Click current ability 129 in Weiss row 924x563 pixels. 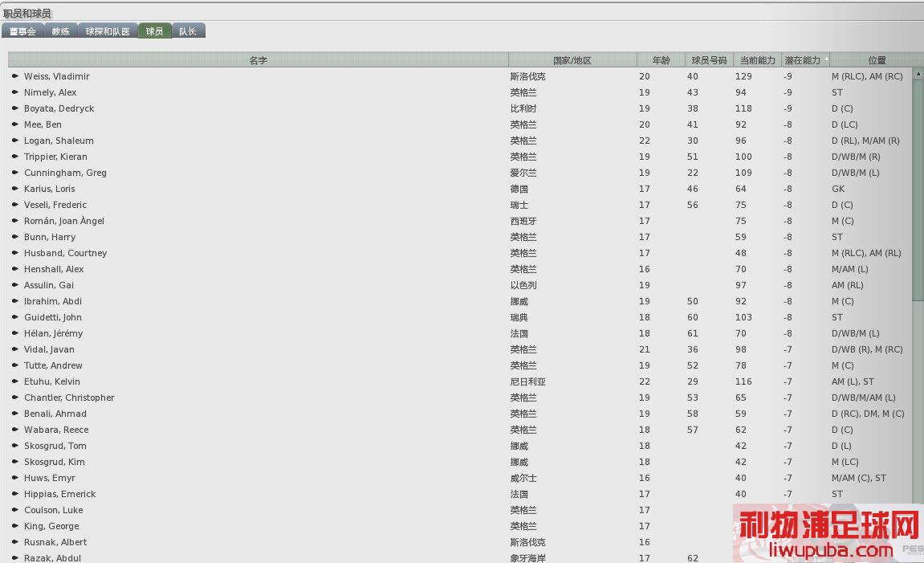743,76
